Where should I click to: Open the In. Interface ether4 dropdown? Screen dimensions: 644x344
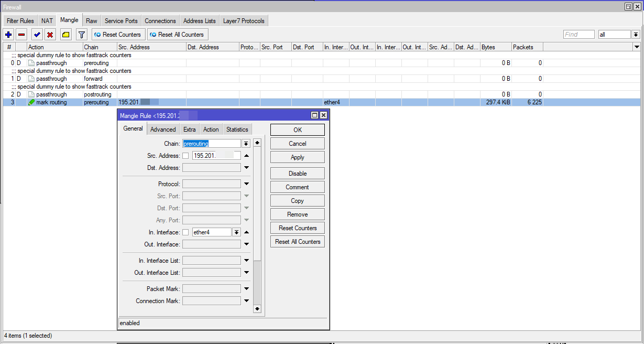(236, 232)
